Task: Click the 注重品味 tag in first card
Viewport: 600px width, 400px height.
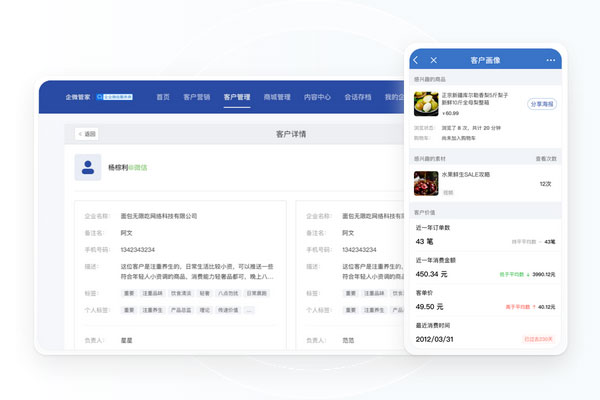Action: (x=153, y=293)
